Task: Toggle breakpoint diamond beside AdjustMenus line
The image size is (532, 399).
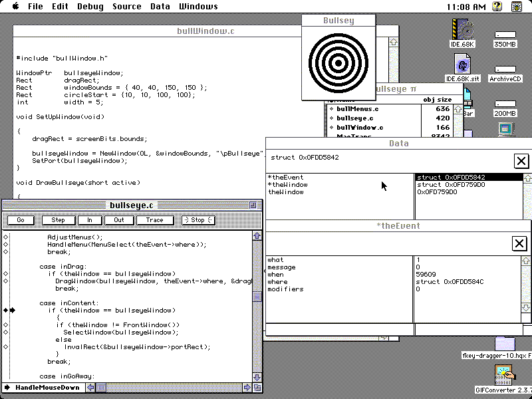Action: [5, 237]
